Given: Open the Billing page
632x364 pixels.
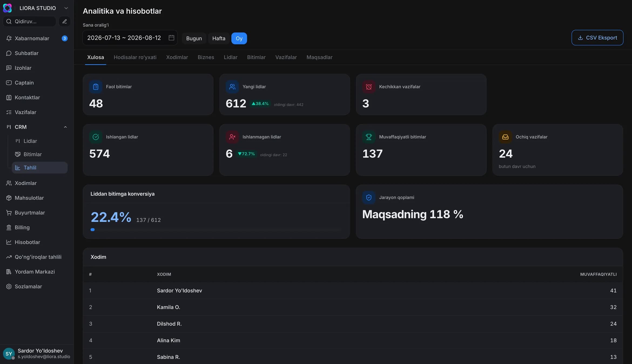Looking at the screenshot, I should point(37,227).
